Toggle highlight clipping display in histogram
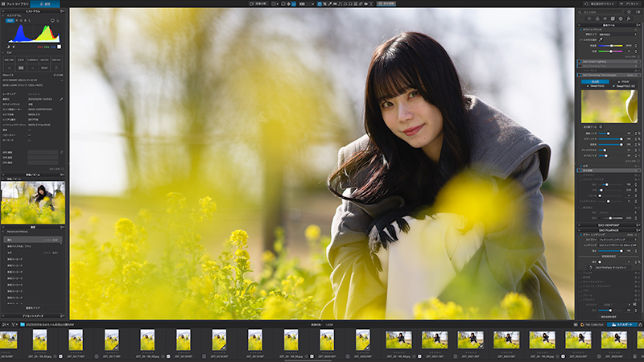The image size is (644, 362). [14, 47]
